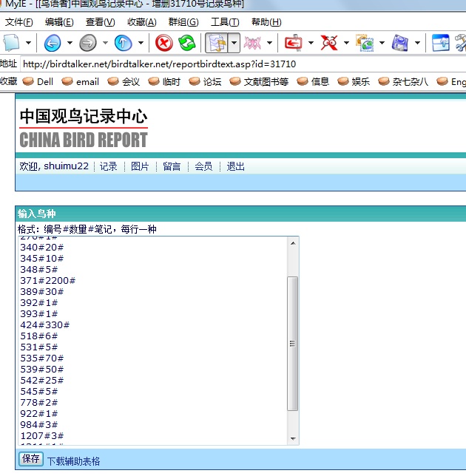The image size is (466, 476).
Task: Click the New blank page icon
Action: [12, 43]
